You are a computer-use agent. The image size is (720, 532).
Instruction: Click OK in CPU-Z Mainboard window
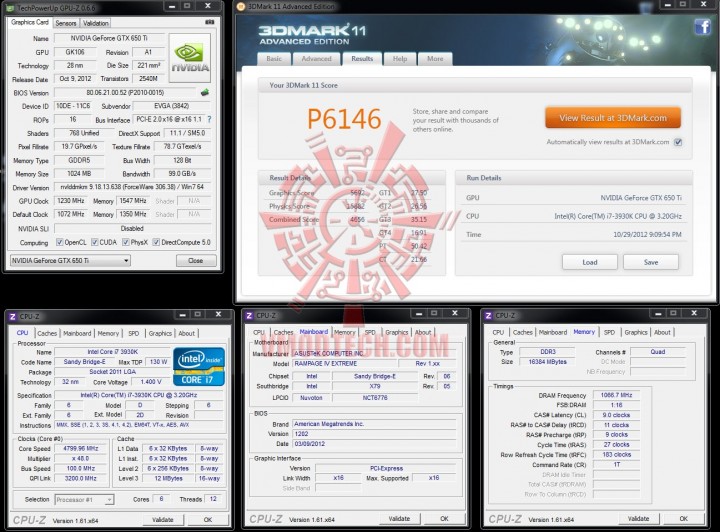point(444,519)
